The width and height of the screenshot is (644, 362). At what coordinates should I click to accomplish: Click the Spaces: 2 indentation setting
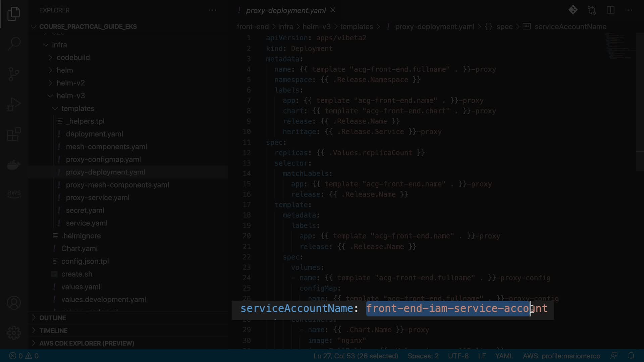tap(423, 356)
